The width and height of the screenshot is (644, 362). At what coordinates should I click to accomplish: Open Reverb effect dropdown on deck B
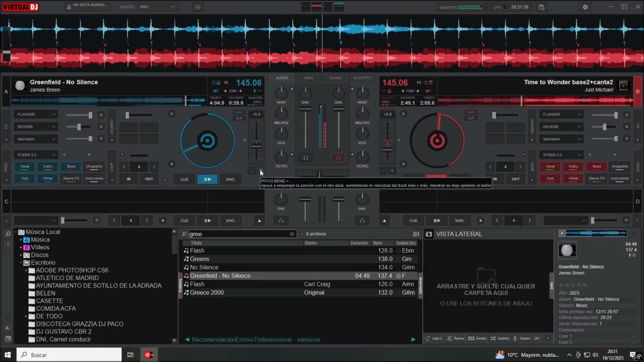click(x=561, y=127)
